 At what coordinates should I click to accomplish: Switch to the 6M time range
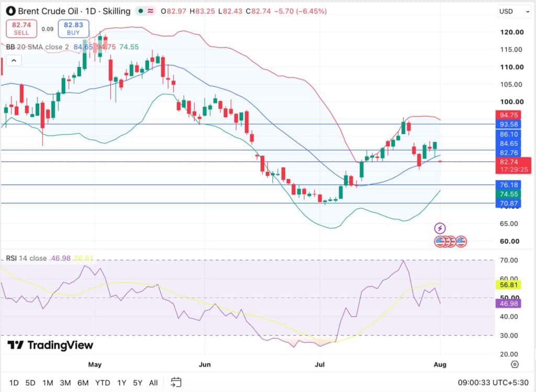click(83, 383)
